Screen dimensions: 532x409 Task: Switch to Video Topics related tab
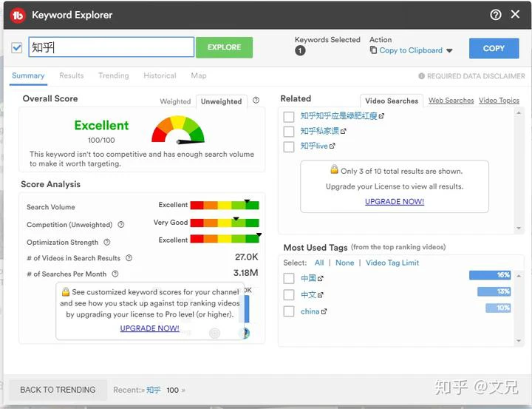coord(499,101)
